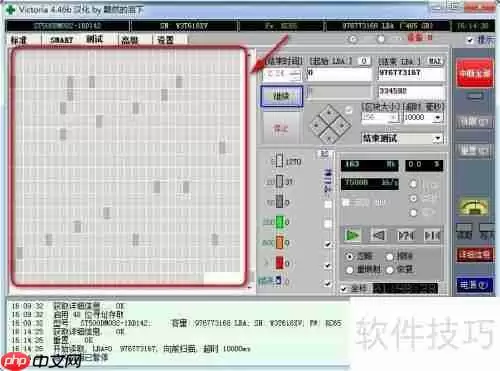Open the 设置 tab
This screenshot has width=500, height=371.
point(166,40)
